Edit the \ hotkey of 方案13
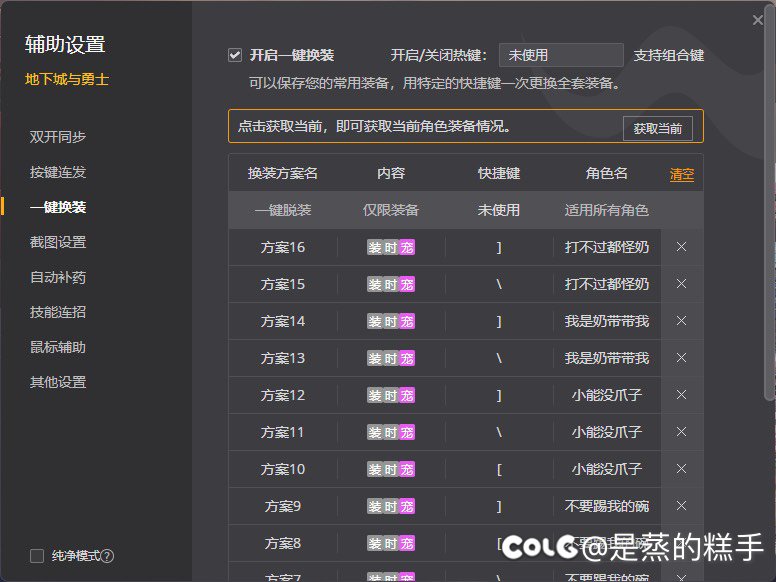 tap(499, 358)
